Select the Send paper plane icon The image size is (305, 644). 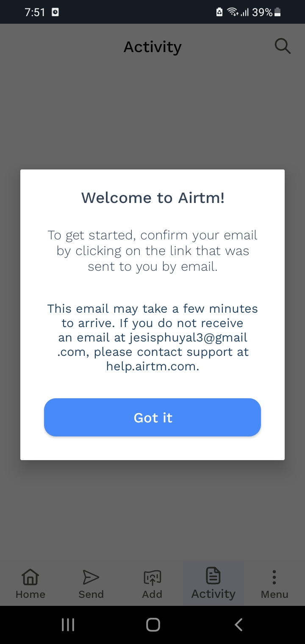coord(91,577)
